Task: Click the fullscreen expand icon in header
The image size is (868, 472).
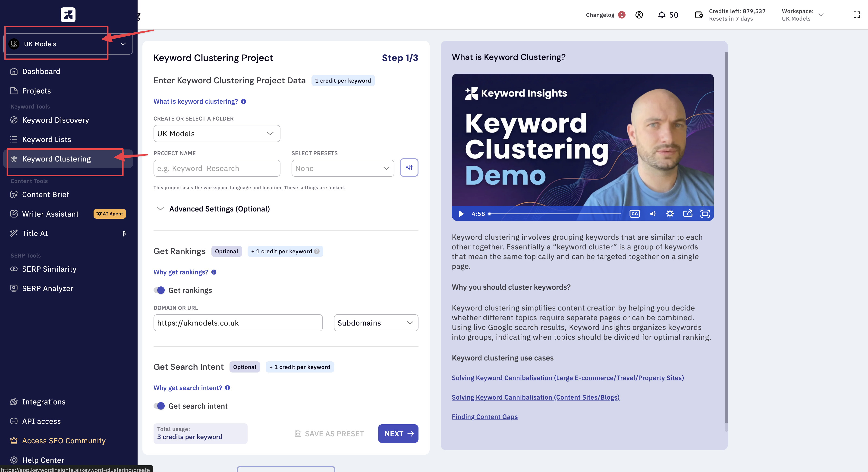Action: click(x=857, y=15)
